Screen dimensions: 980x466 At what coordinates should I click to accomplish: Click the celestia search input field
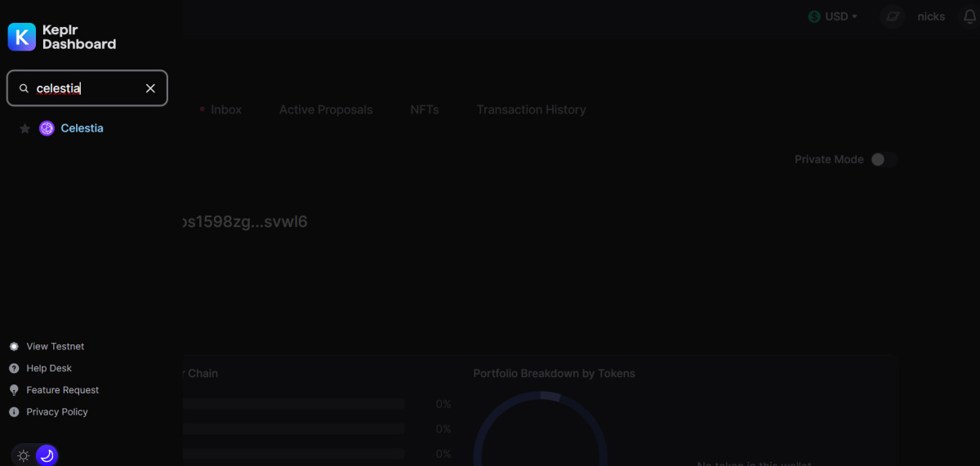click(87, 88)
